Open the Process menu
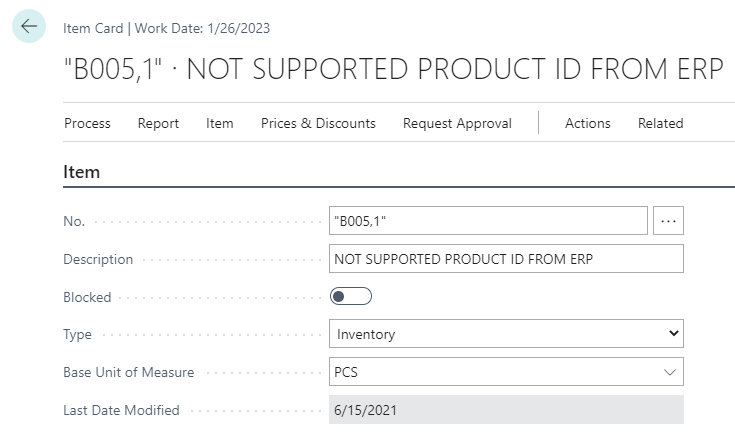The height and width of the screenshot is (434, 735). 87,123
